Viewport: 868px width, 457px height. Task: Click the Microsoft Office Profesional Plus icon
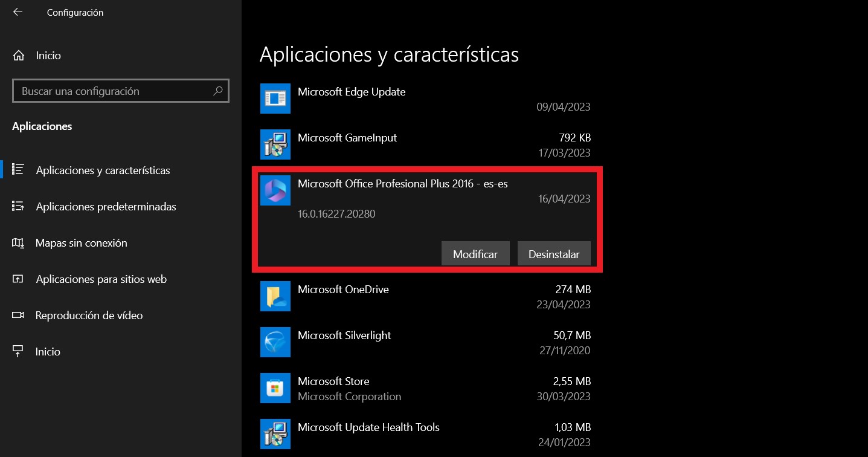(275, 190)
